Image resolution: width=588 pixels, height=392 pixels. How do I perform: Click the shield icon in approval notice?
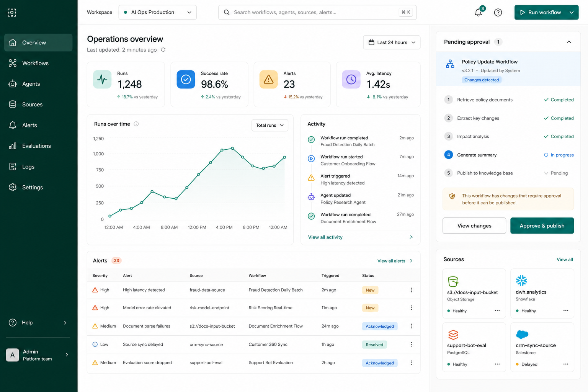[x=452, y=196]
